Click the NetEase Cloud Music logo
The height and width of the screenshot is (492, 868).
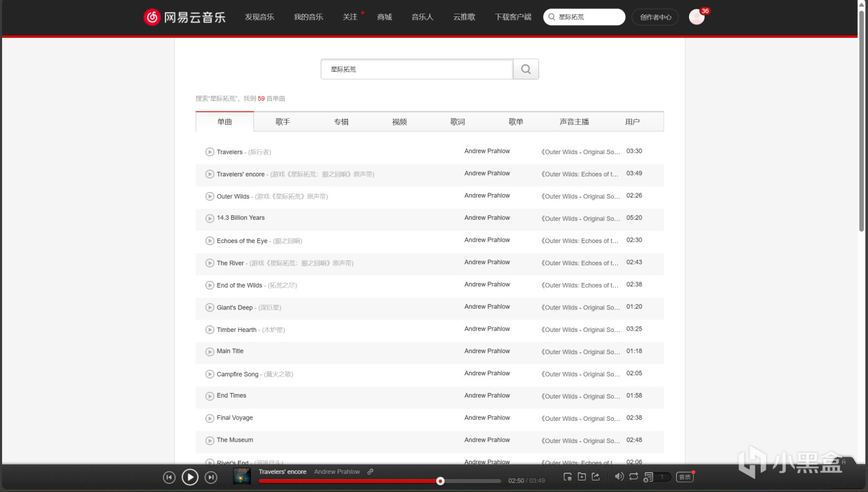click(x=184, y=17)
